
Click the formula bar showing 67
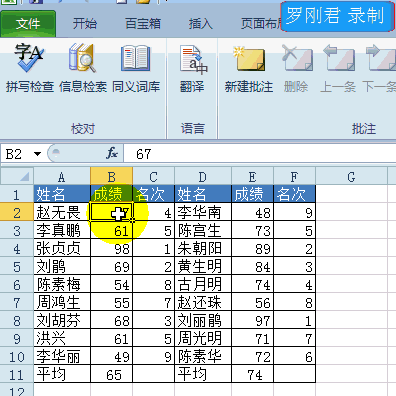(x=260, y=154)
